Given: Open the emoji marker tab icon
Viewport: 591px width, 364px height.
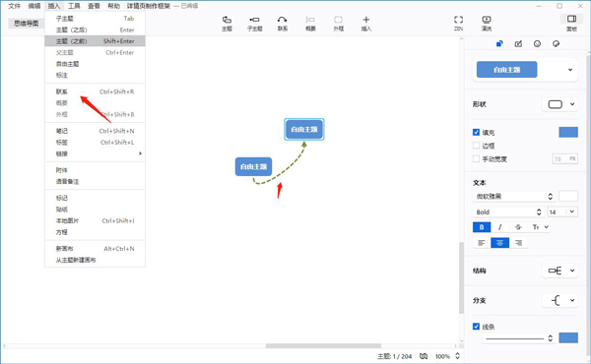Looking at the screenshot, I should pyautogui.click(x=537, y=43).
